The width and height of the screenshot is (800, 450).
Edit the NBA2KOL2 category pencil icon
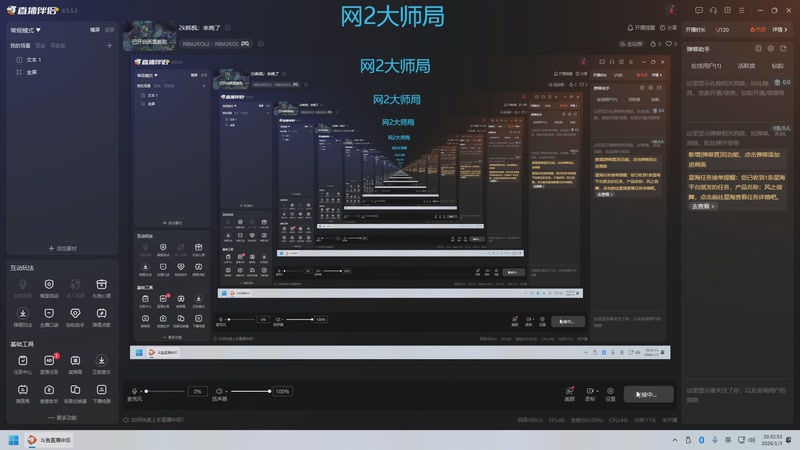pos(261,44)
